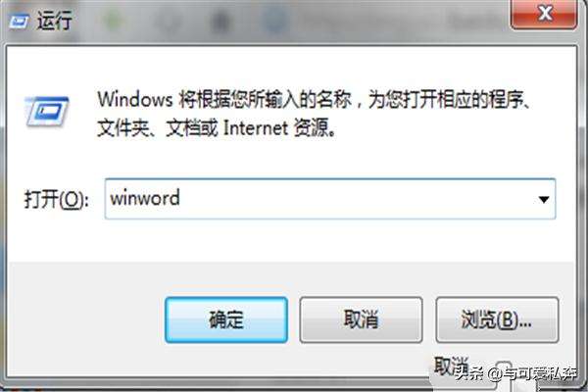Click the 头条 watermark text at bottom
The width and height of the screenshot is (588, 392).
coord(468,372)
